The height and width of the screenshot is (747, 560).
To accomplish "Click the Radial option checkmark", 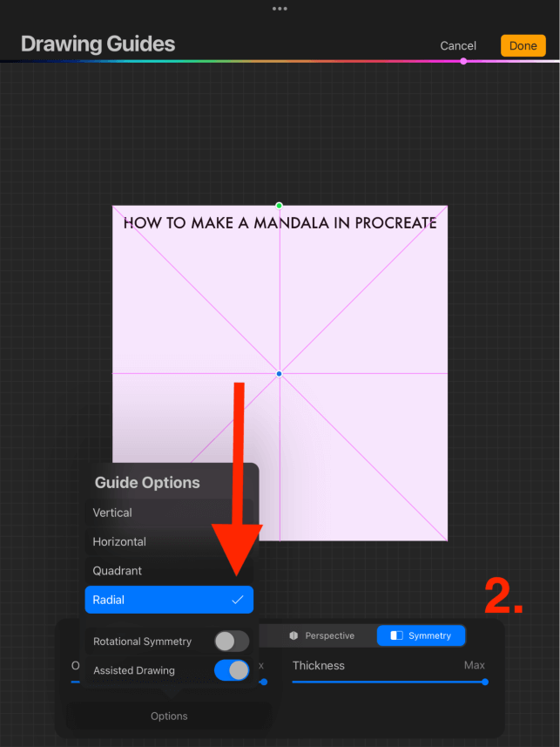I will pos(237,600).
